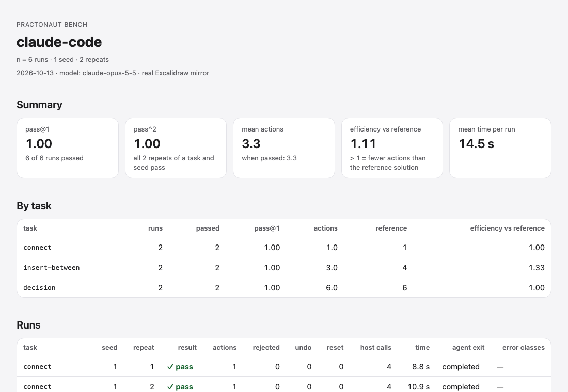568x392 pixels.
Task: Click 'agent exit' column header
Action: [468, 348]
